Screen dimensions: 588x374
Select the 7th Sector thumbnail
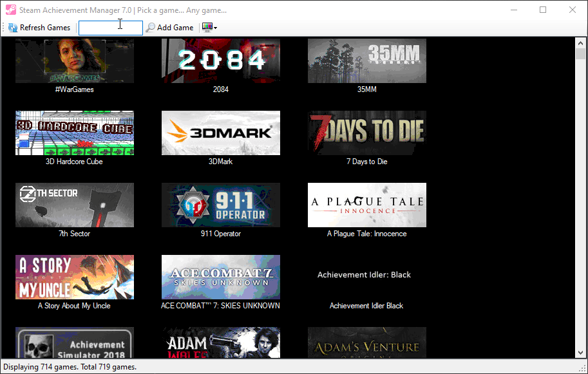[x=75, y=205]
